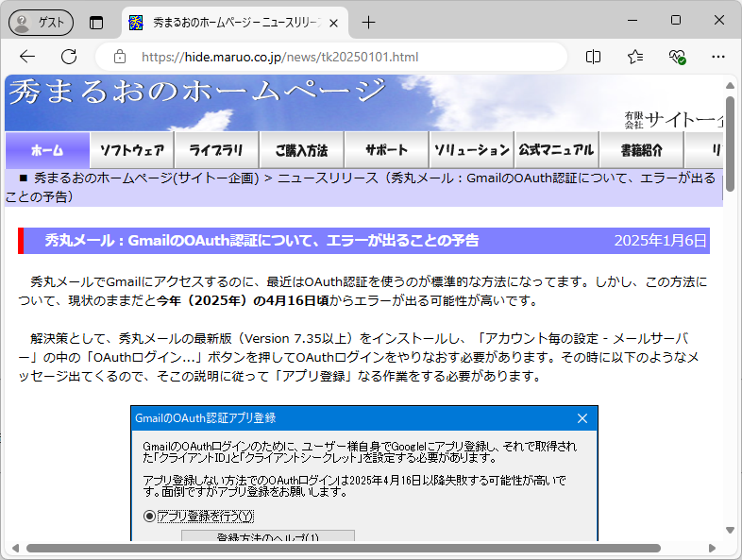Click horizontal scrollbar right arrow
Image resolution: width=742 pixels, height=560 pixels.
[x=712, y=548]
